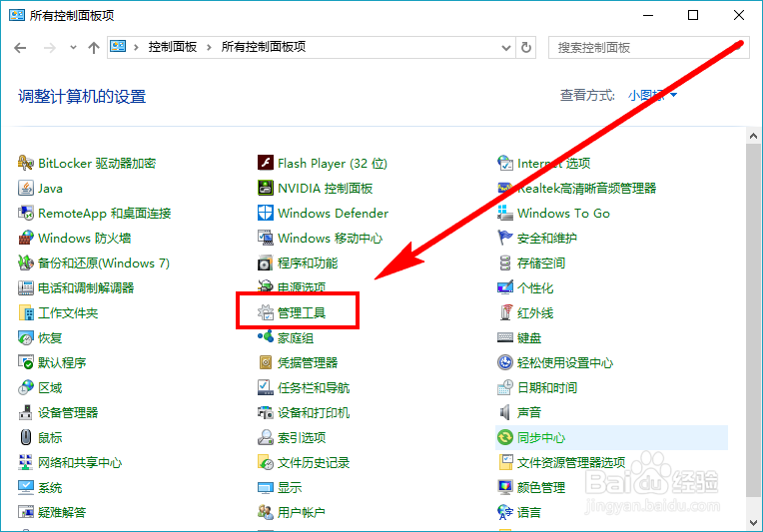Expand the chevron before 控制面板 breadcrumb
Screen dimensions: 763x532
point(136,47)
